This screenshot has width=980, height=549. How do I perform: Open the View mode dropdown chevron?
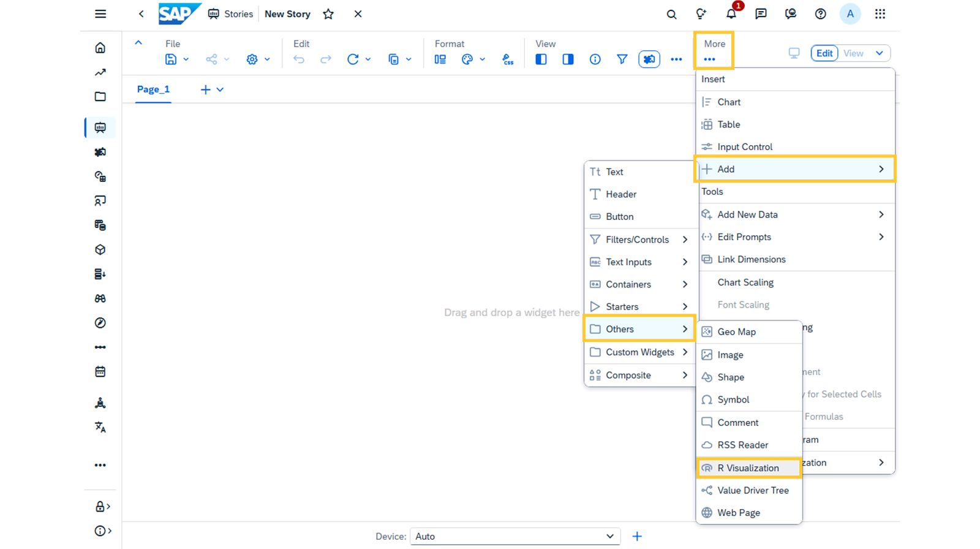pos(880,53)
